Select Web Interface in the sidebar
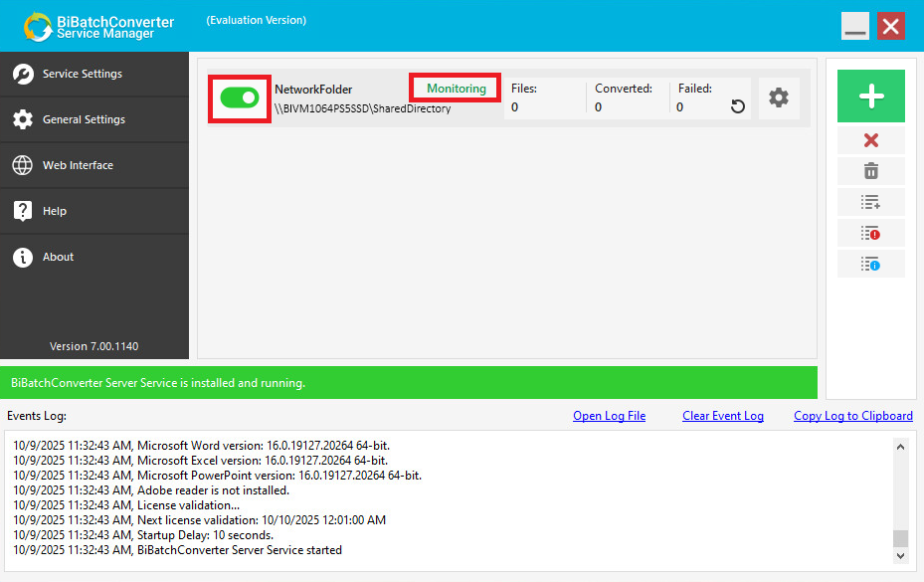 pos(78,165)
